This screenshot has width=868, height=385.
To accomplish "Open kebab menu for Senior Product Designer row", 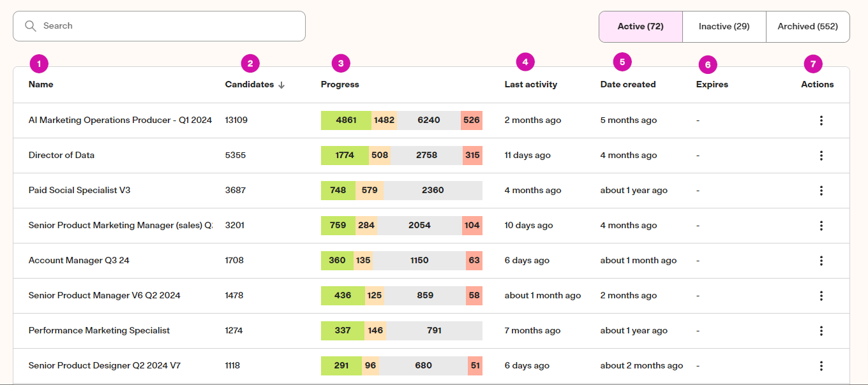I will pyautogui.click(x=821, y=366).
